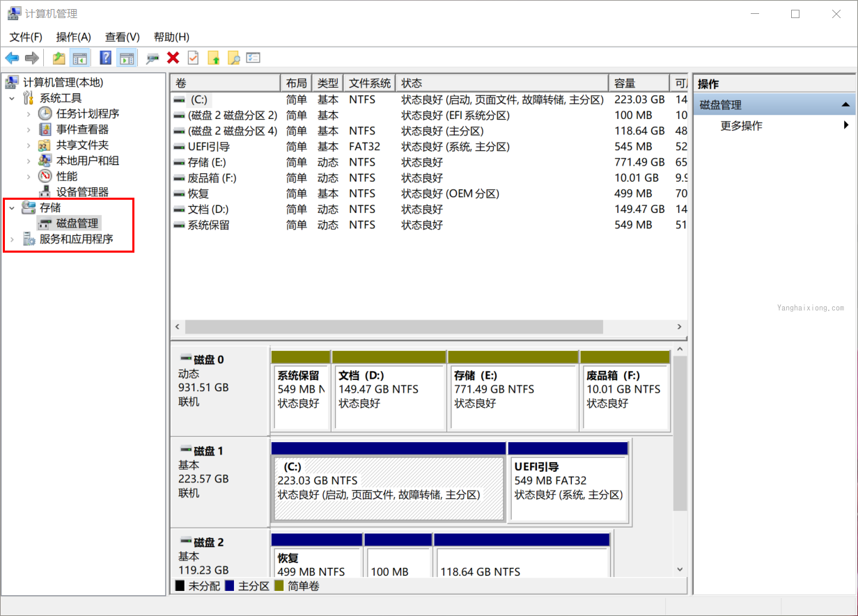
Task: Click the Forward arrow toolbar icon
Action: click(x=31, y=58)
